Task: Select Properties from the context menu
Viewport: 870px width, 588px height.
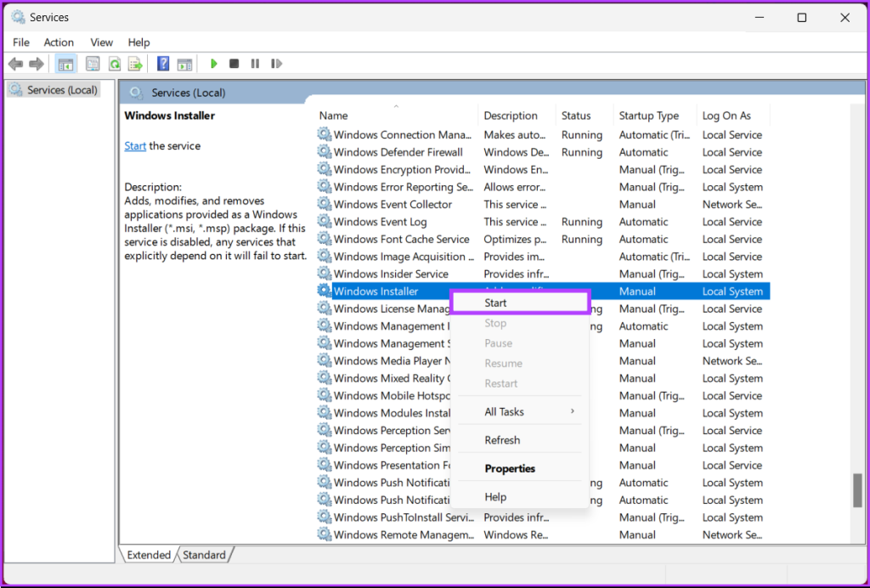Action: [510, 468]
